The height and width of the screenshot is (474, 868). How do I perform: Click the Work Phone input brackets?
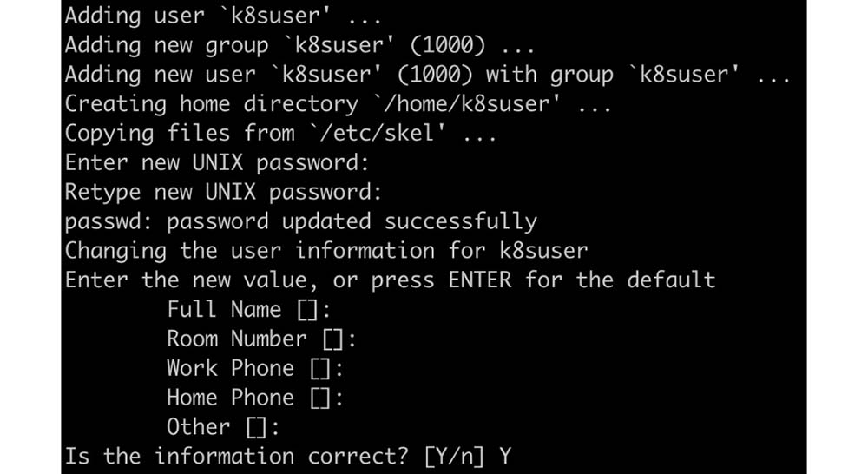(x=320, y=369)
